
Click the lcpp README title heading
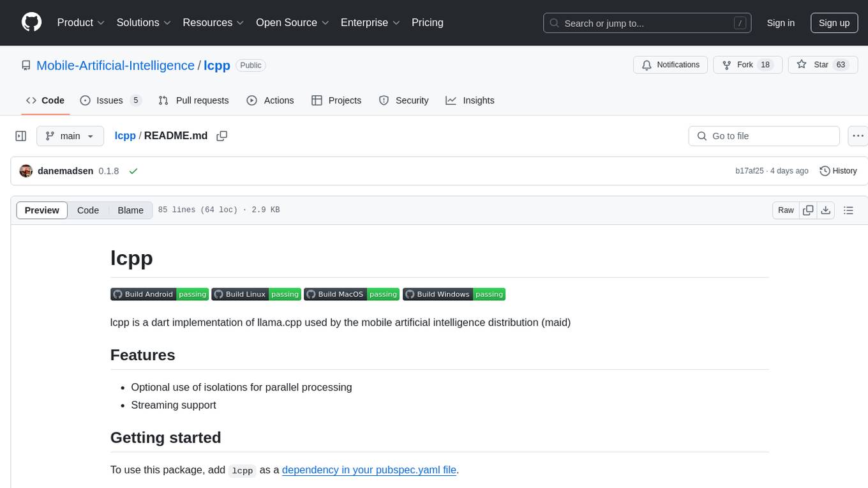click(x=131, y=257)
